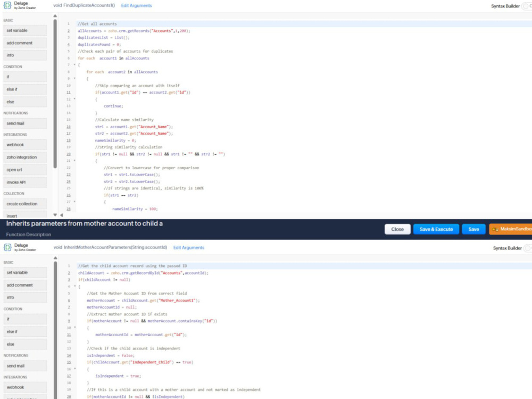
Task: Click the Function Description field below the title
Action: pos(29,235)
